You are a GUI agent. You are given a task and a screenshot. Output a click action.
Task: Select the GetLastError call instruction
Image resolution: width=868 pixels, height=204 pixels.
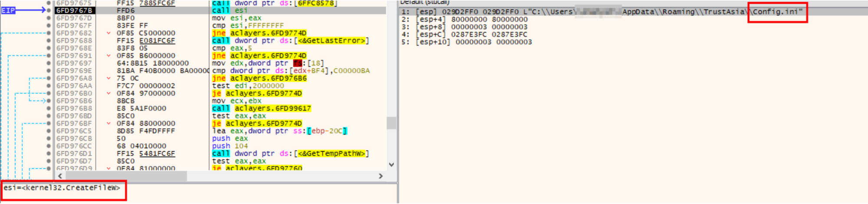click(290, 40)
